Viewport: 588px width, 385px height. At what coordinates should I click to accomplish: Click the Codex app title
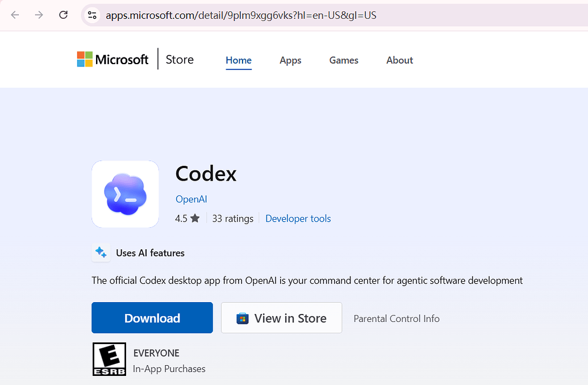(206, 174)
